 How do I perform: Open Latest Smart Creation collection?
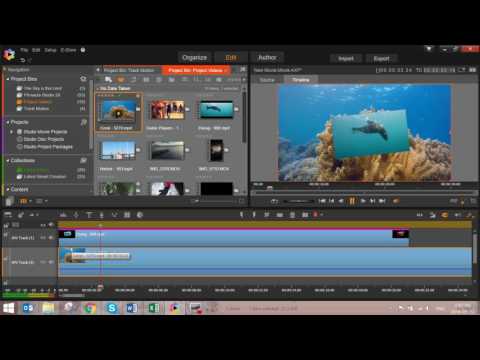coord(45,177)
